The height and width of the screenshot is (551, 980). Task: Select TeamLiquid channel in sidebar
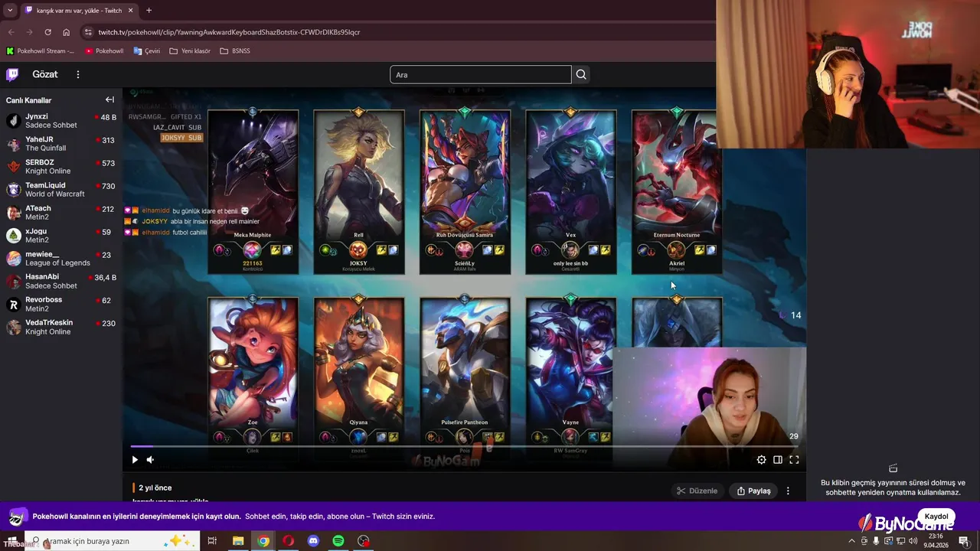click(61, 190)
